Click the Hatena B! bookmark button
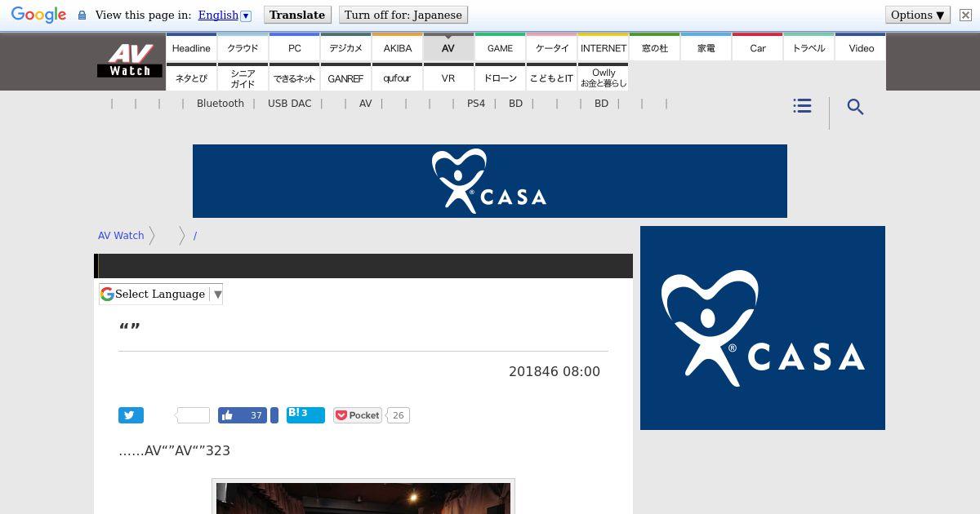Viewport: 980px width, 514px height. [x=305, y=415]
